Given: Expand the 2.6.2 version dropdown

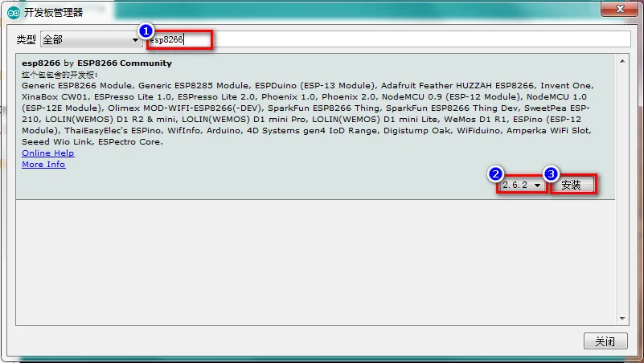Looking at the screenshot, I should point(522,185).
